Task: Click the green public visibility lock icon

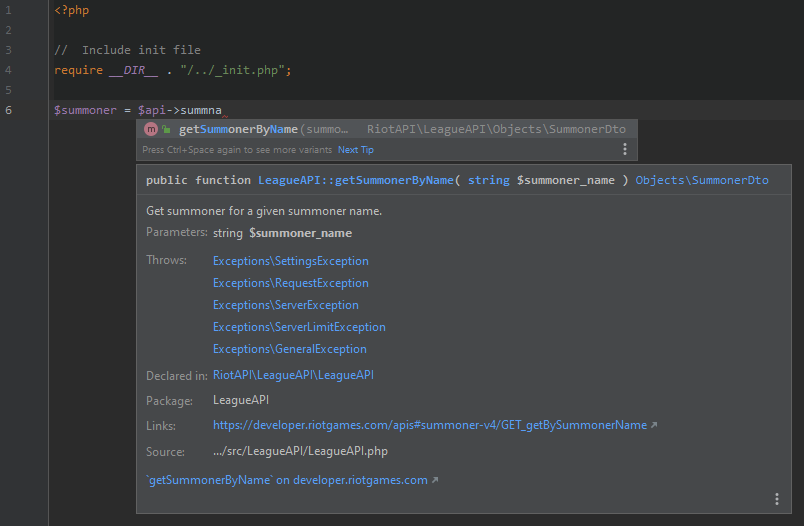Action: tap(166, 129)
